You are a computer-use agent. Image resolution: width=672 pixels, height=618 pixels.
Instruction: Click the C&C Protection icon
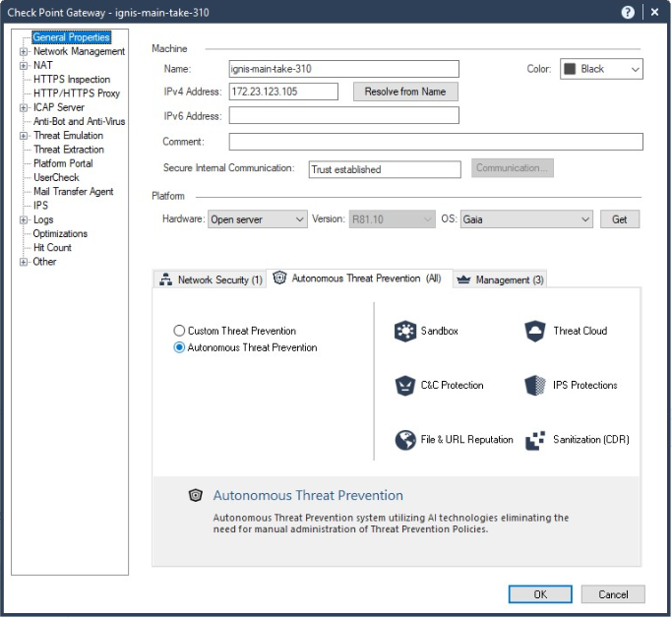coord(405,386)
